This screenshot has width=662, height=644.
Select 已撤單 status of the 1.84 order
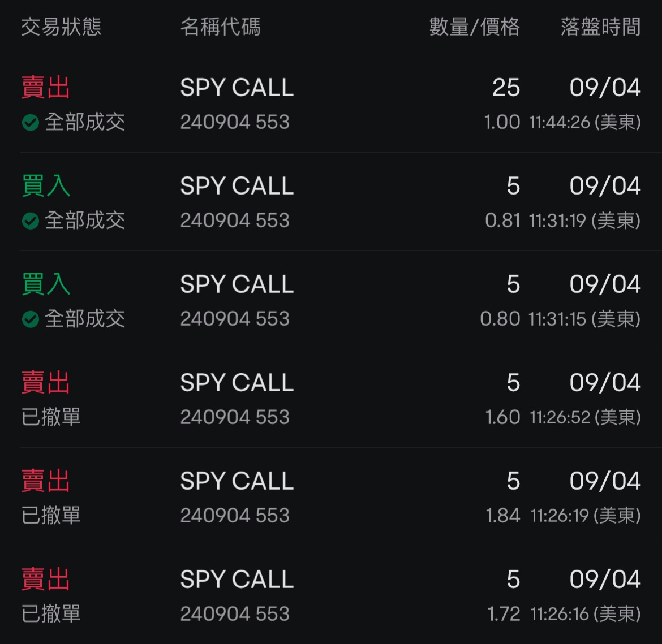coord(51,516)
